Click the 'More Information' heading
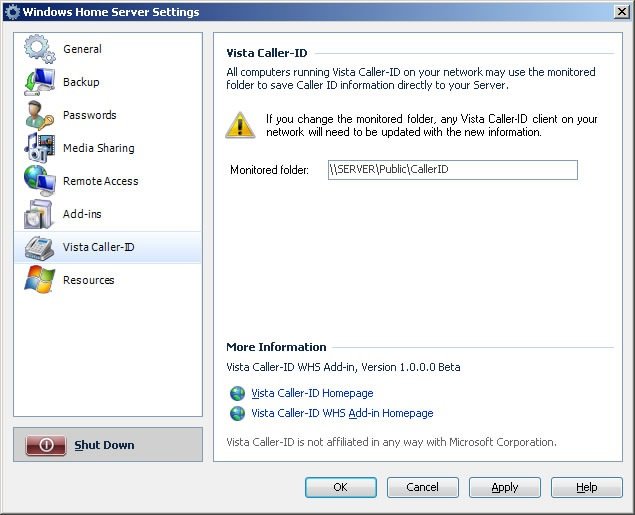 [276, 347]
